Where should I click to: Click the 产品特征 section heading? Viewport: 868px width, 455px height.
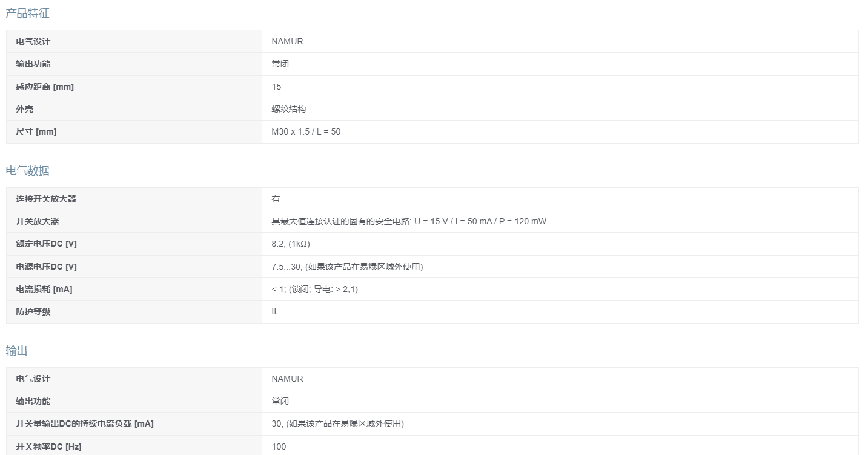coord(27,13)
